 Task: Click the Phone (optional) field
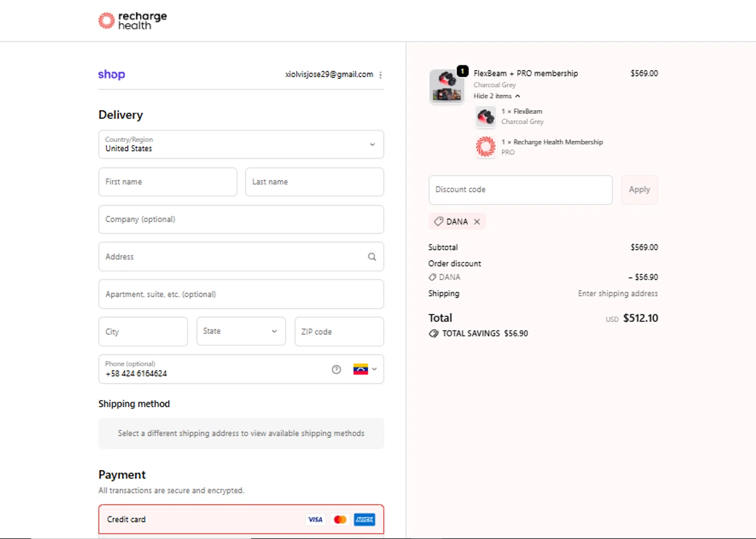click(241, 369)
